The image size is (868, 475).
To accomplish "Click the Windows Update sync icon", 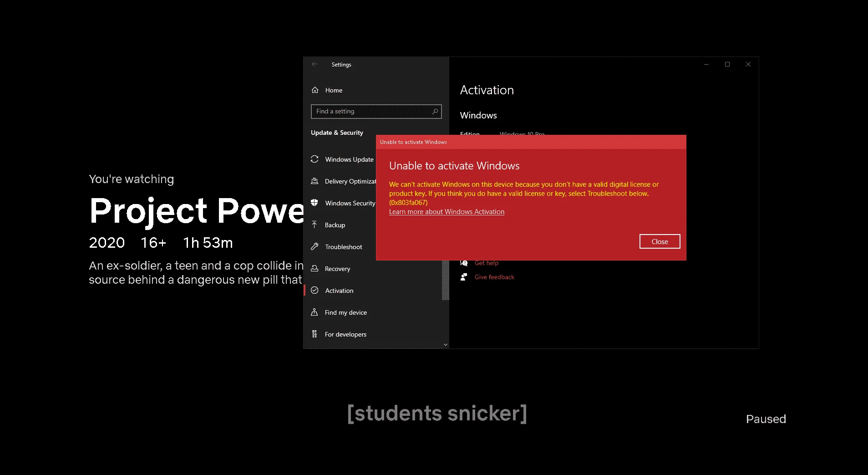I will [x=315, y=159].
